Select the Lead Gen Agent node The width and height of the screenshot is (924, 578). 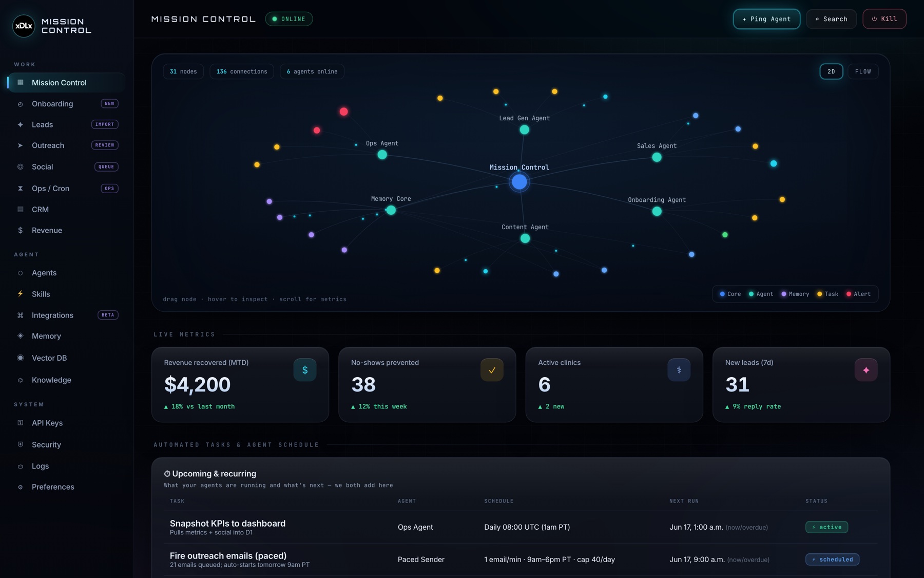point(524,129)
